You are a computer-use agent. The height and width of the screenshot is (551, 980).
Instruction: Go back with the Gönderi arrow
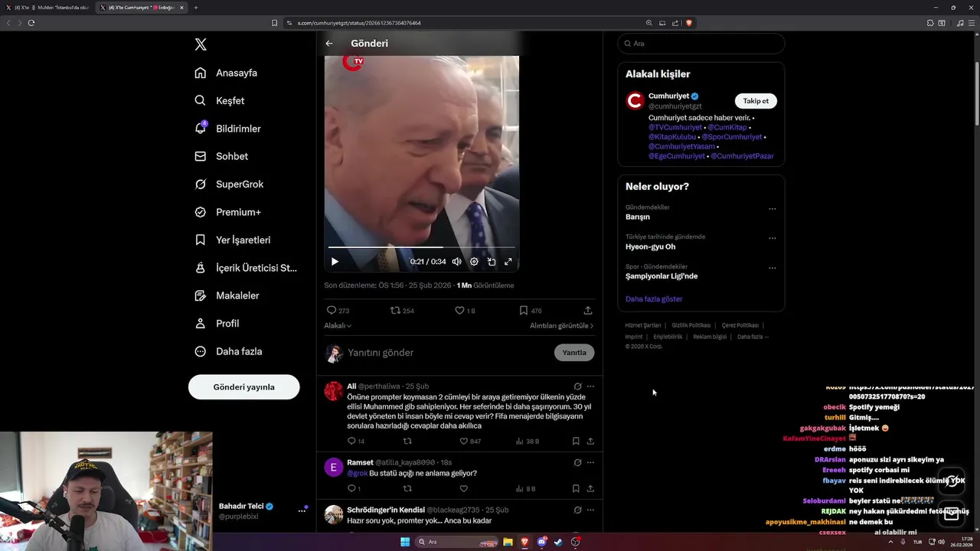click(329, 44)
